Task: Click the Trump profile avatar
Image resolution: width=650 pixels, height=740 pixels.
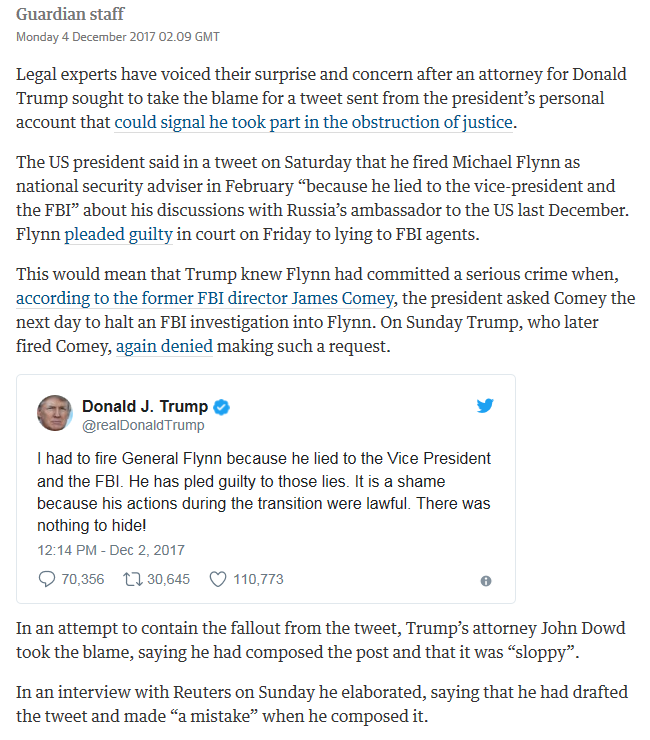Action: (x=55, y=413)
